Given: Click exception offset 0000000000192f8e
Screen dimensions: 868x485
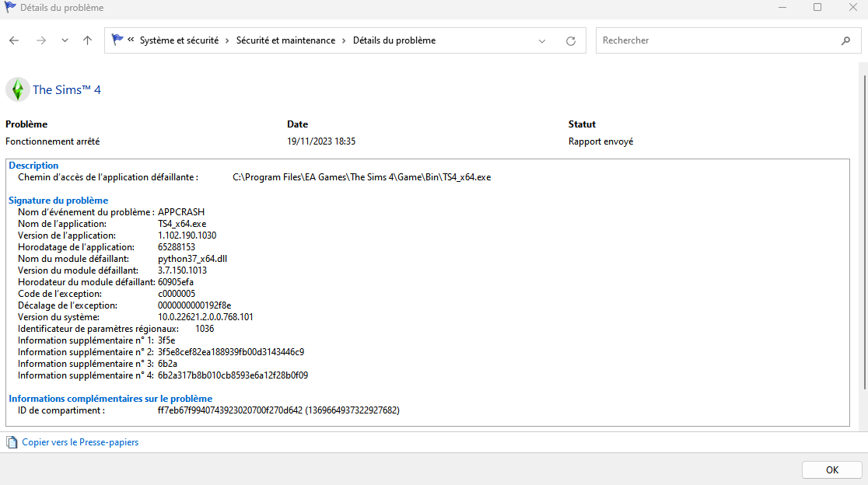Looking at the screenshot, I should [194, 305].
